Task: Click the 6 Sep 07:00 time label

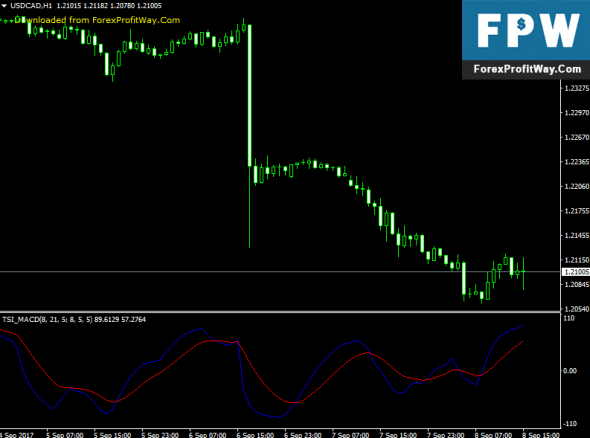Action: (x=207, y=435)
